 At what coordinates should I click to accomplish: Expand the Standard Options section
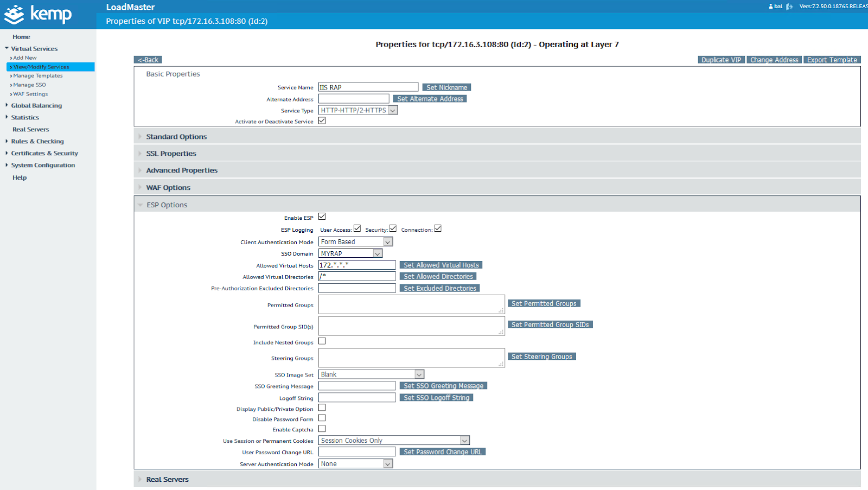176,137
